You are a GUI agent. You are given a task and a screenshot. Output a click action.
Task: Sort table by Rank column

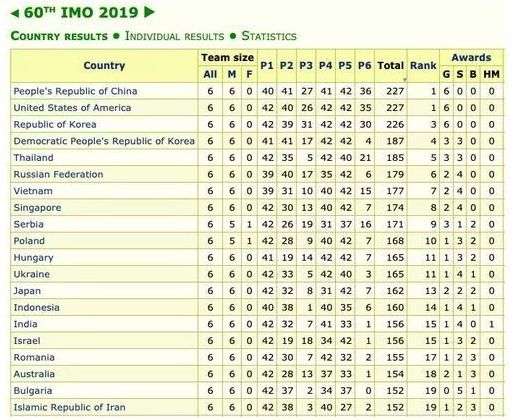click(x=423, y=65)
